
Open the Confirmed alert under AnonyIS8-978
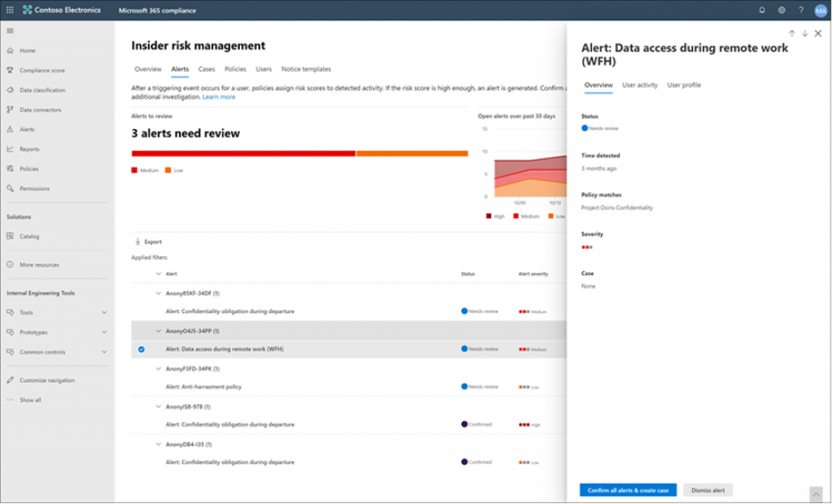(x=348, y=425)
